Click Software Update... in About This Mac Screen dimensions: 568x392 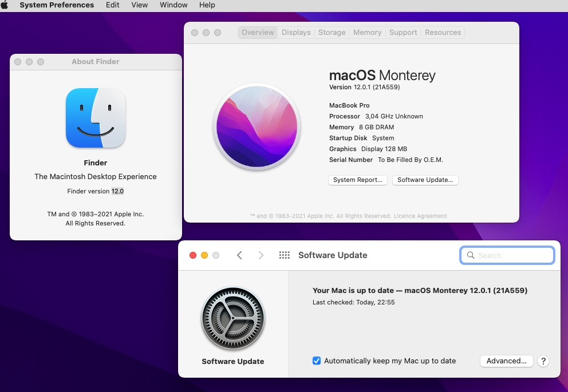pyautogui.click(x=425, y=180)
